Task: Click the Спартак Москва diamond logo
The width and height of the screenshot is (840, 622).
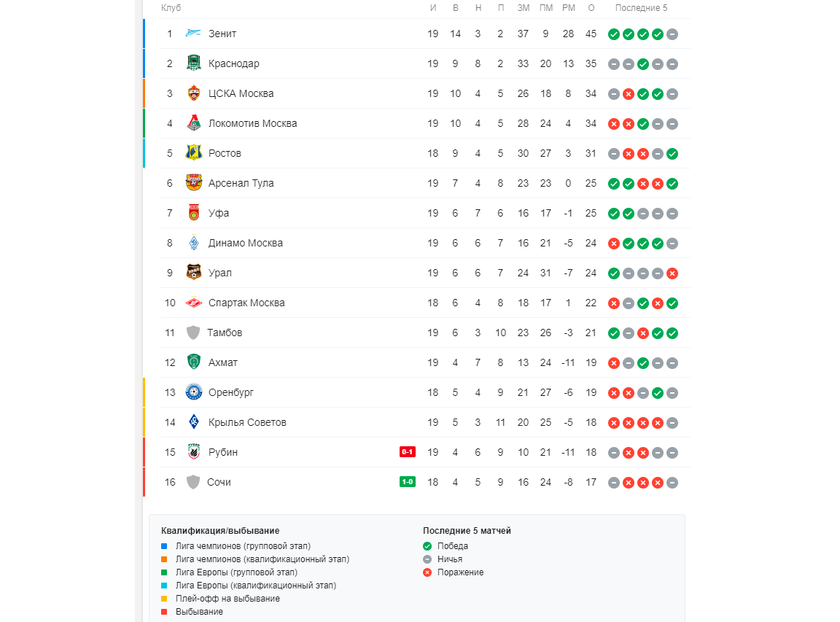Action: pos(193,303)
